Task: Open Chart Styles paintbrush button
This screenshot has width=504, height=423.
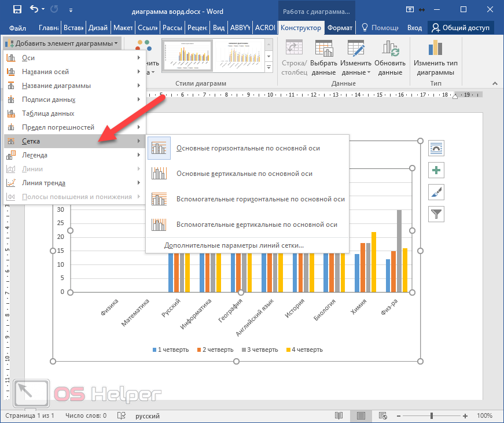Action: click(436, 192)
